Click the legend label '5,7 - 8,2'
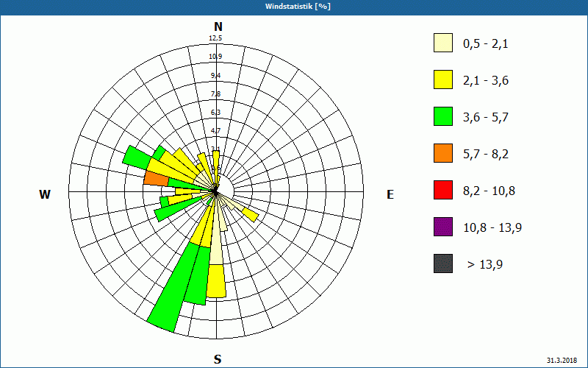 [486, 155]
